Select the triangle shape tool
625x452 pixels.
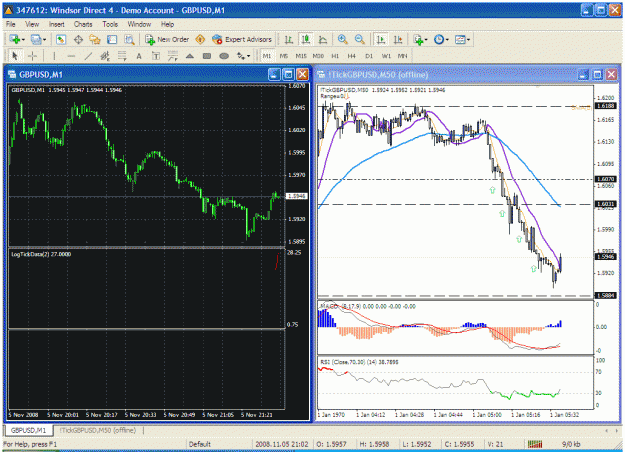tap(190, 56)
